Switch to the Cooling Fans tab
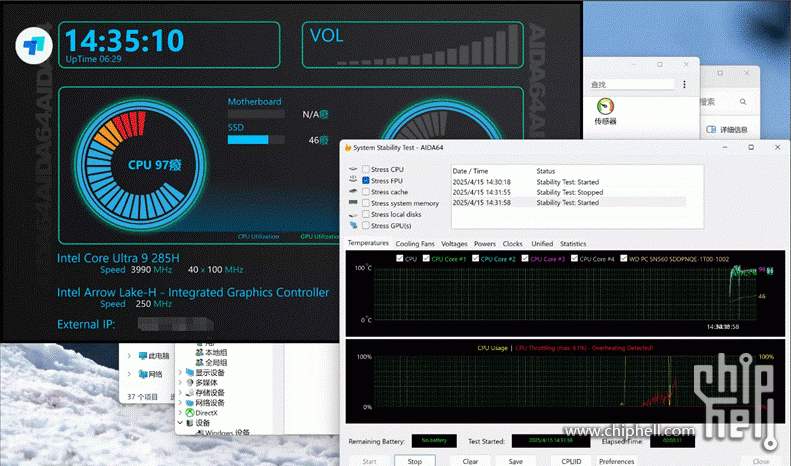791x466 pixels. (x=415, y=244)
